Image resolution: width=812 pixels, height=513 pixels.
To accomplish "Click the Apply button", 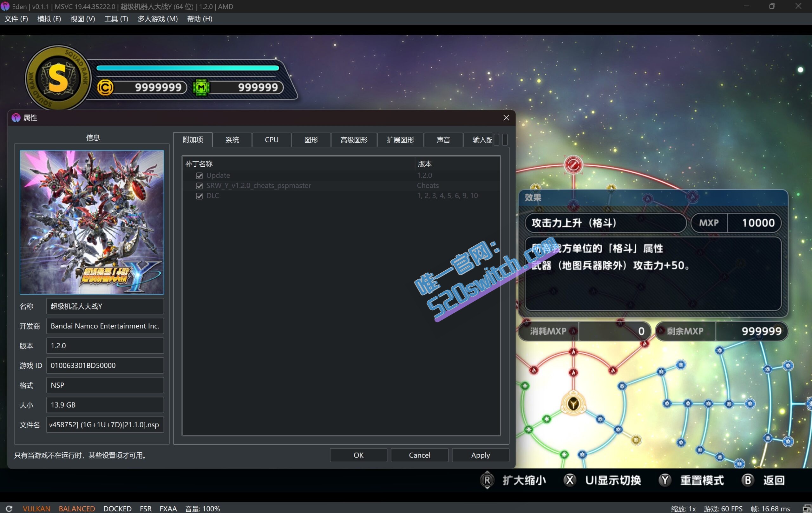I will (481, 455).
